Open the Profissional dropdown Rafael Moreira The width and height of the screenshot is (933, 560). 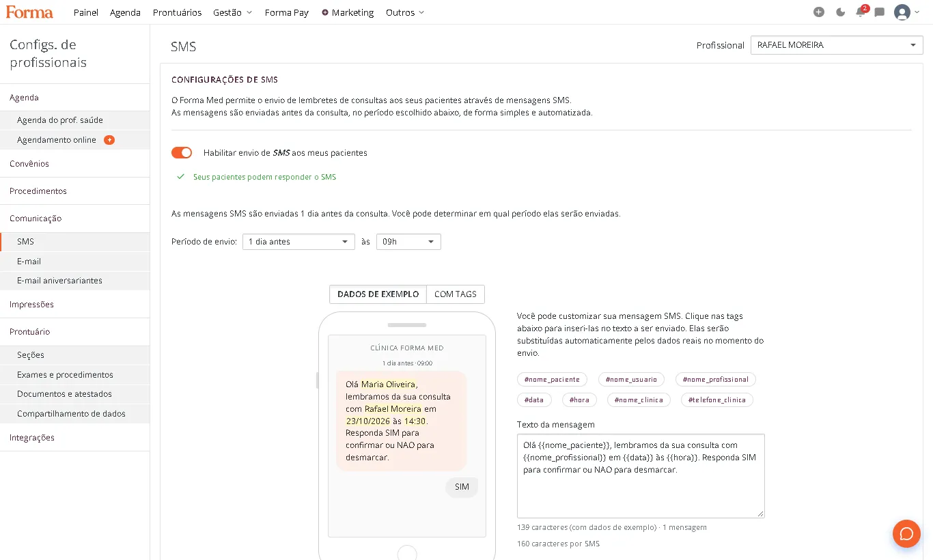tap(837, 45)
